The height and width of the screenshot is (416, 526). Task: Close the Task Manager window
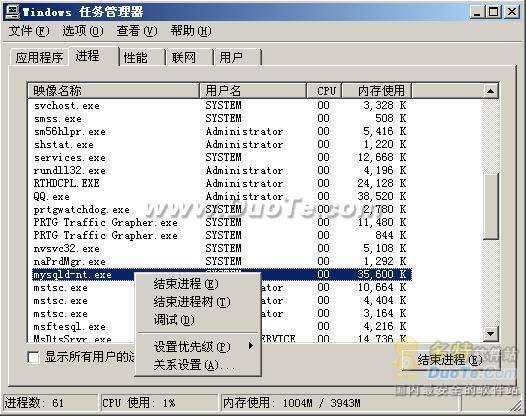point(512,12)
